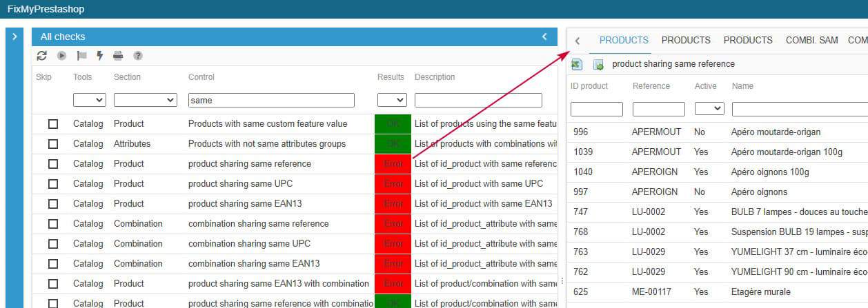Export results with the Excel icon
The image size is (868, 308).
coord(578,64)
